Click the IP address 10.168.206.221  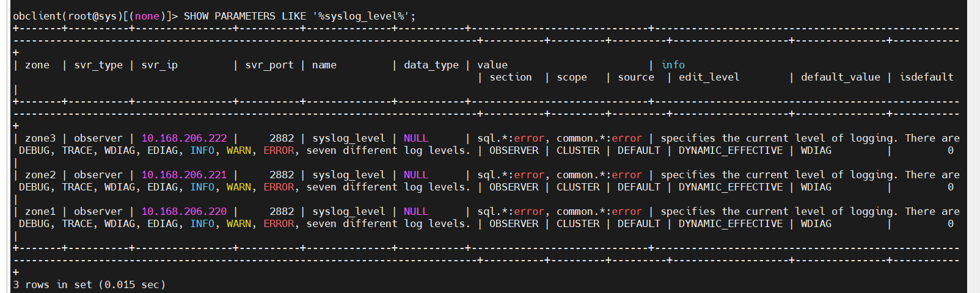(184, 175)
